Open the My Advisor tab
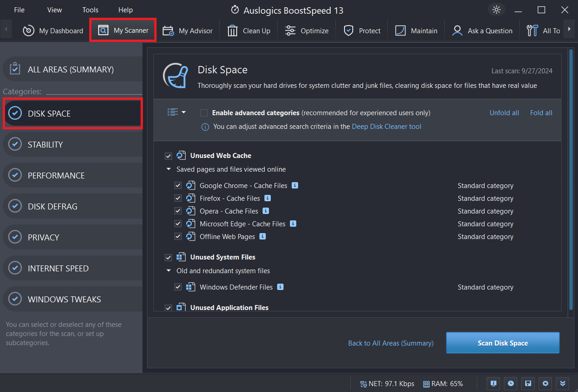Viewport: 578px width, 392px height. pos(187,31)
